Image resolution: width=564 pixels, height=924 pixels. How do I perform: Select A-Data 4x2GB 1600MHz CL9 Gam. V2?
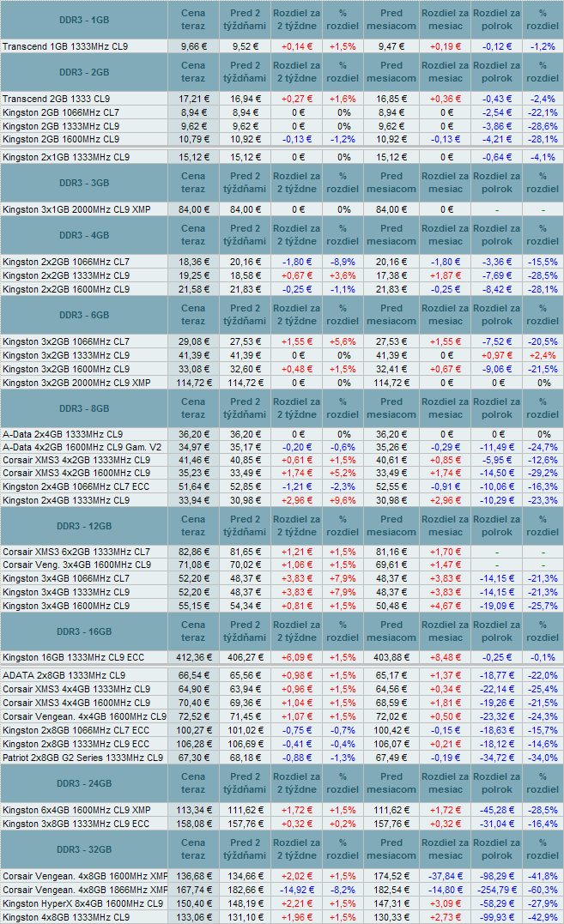pyautogui.click(x=82, y=447)
